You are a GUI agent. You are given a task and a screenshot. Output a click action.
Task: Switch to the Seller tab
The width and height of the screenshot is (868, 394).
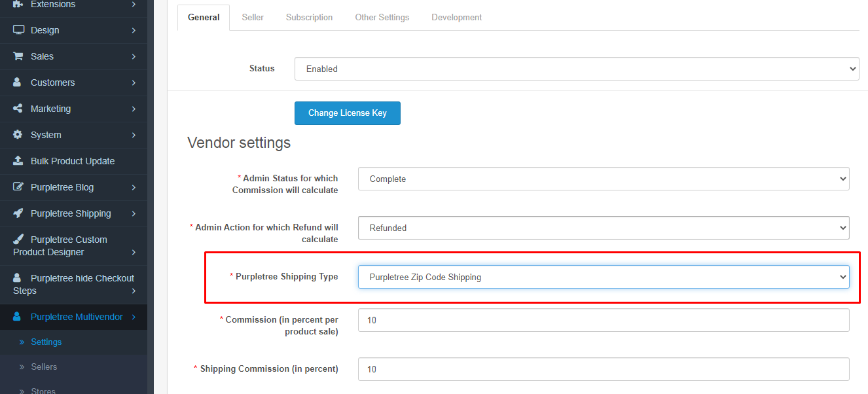(x=253, y=18)
